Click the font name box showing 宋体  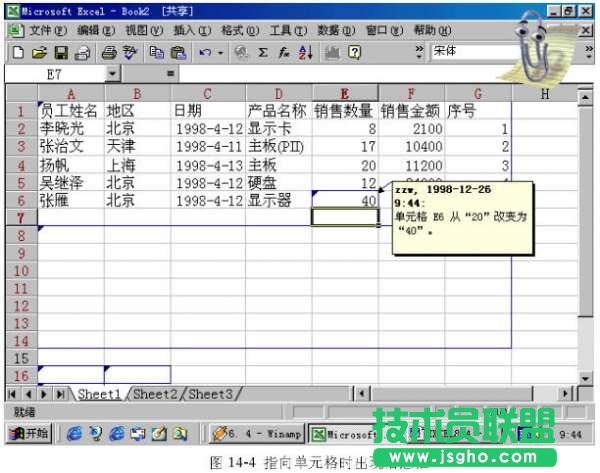pyautogui.click(x=473, y=51)
